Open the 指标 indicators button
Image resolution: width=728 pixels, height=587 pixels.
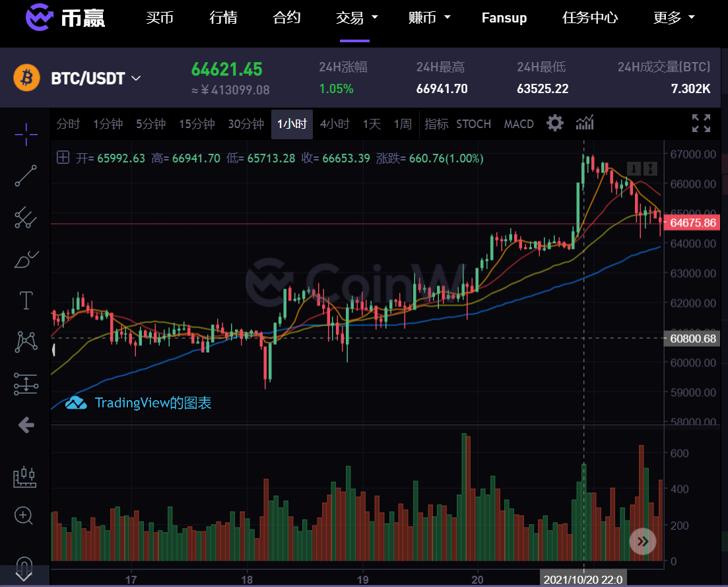(436, 124)
